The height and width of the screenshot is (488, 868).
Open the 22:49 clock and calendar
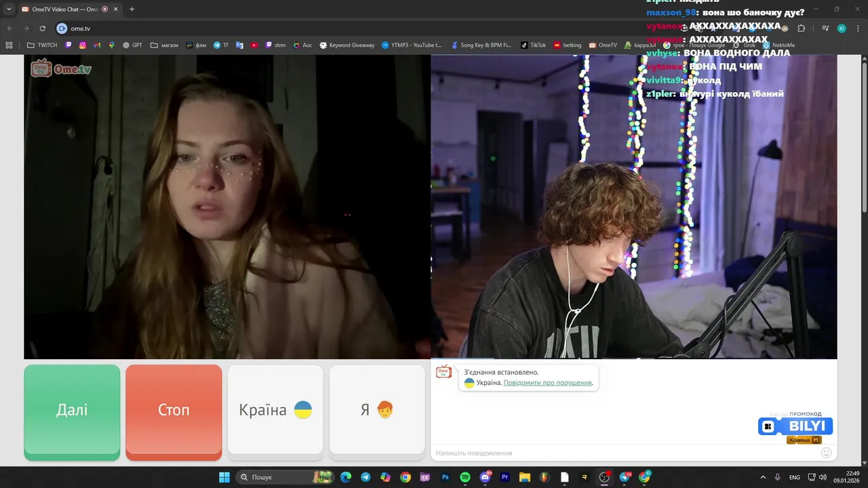pyautogui.click(x=847, y=477)
